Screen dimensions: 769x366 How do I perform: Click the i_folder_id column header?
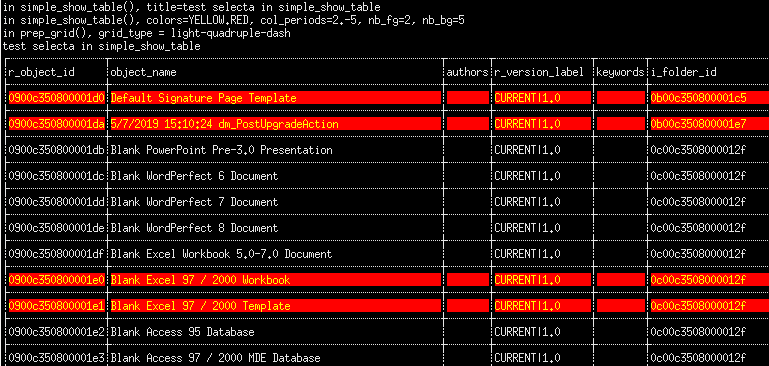684,72
